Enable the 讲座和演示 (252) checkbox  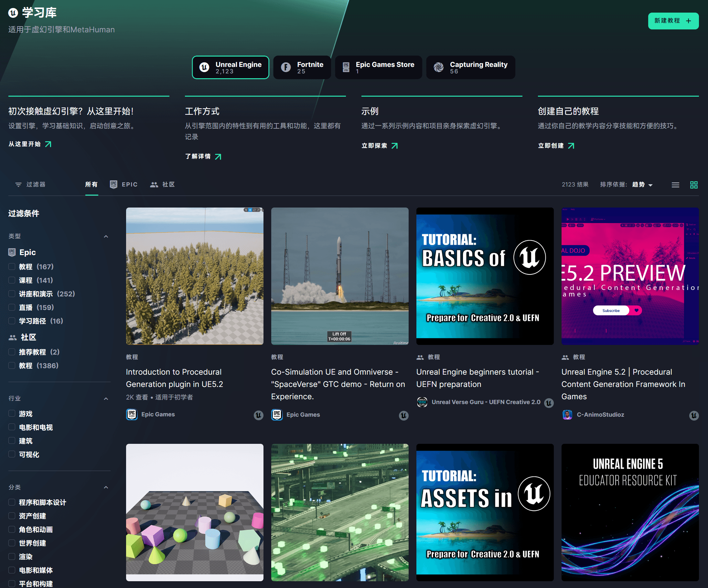pyautogui.click(x=12, y=294)
